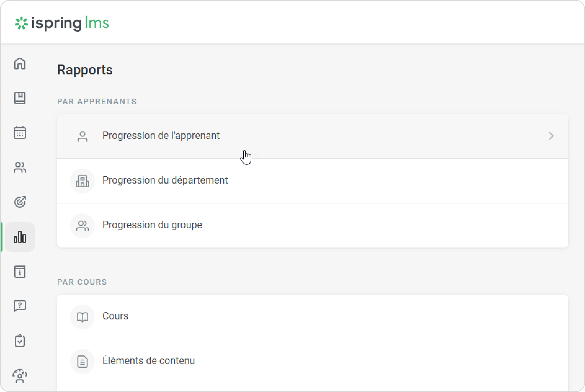The height and width of the screenshot is (392, 585).
Task: Expand the Progression de l'apprenant chevron arrow
Action: [551, 136]
